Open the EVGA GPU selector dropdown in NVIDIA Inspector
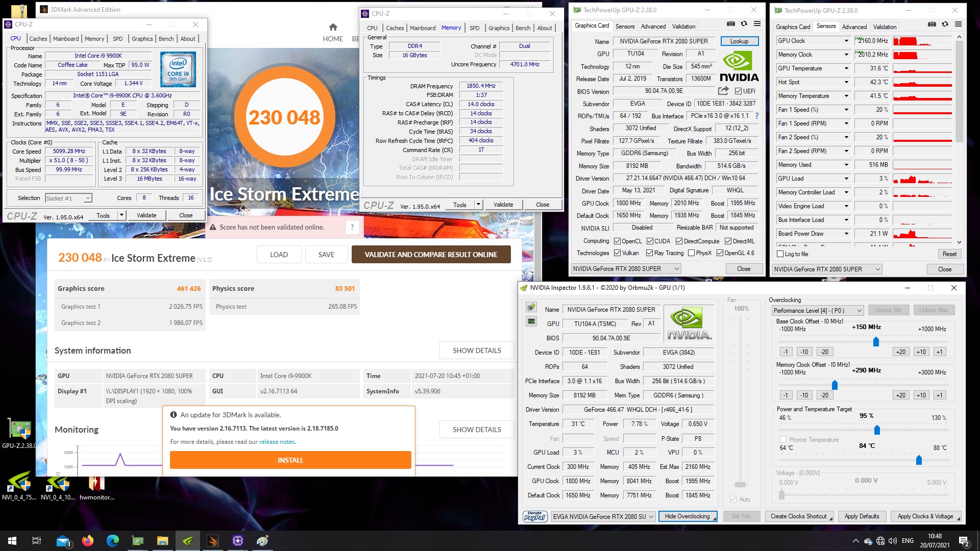This screenshot has width=980, height=551. [603, 516]
